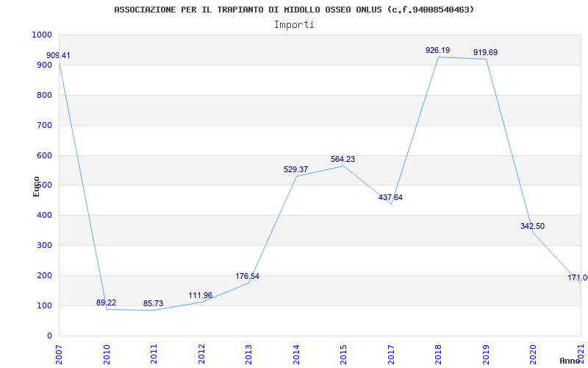Select the 926.19 data label

(x=437, y=50)
